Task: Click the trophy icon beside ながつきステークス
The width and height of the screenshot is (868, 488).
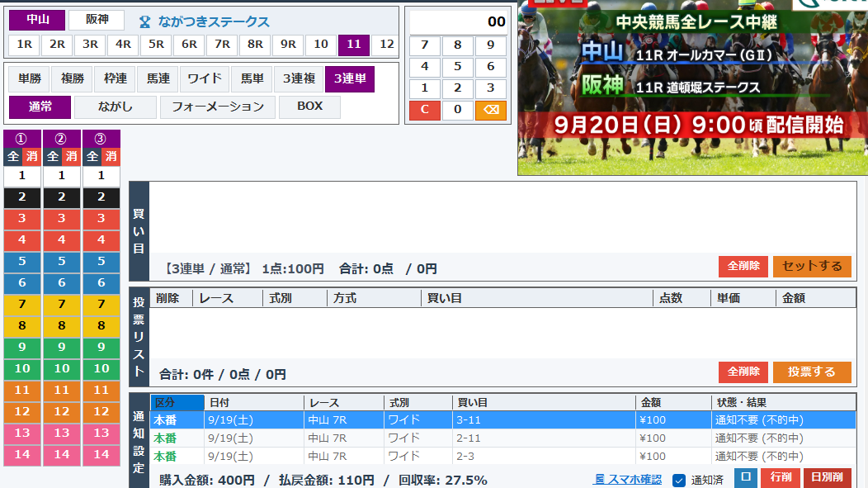Action: pos(144,22)
